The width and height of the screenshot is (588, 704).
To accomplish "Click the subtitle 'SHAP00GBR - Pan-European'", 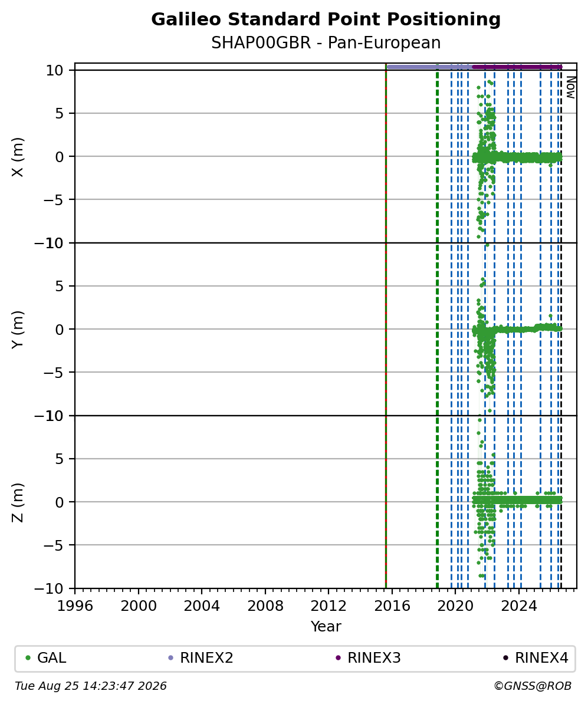I will [x=326, y=42].
